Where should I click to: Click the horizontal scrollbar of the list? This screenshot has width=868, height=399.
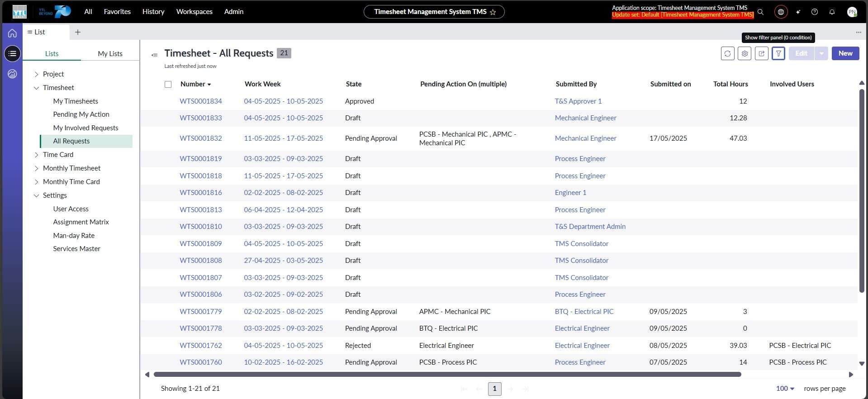click(x=447, y=375)
